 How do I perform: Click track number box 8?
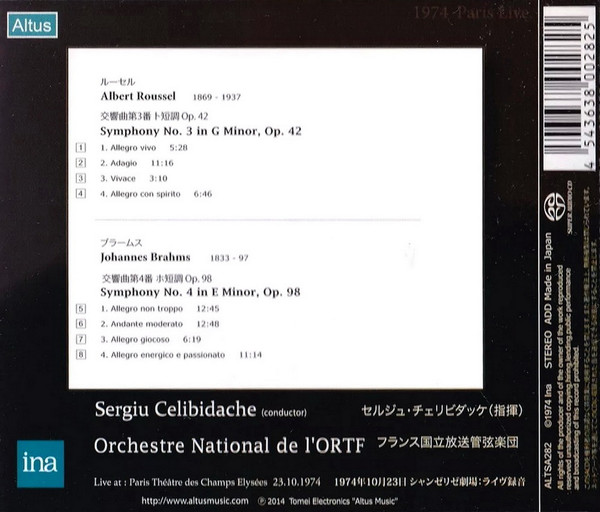[x=81, y=354]
